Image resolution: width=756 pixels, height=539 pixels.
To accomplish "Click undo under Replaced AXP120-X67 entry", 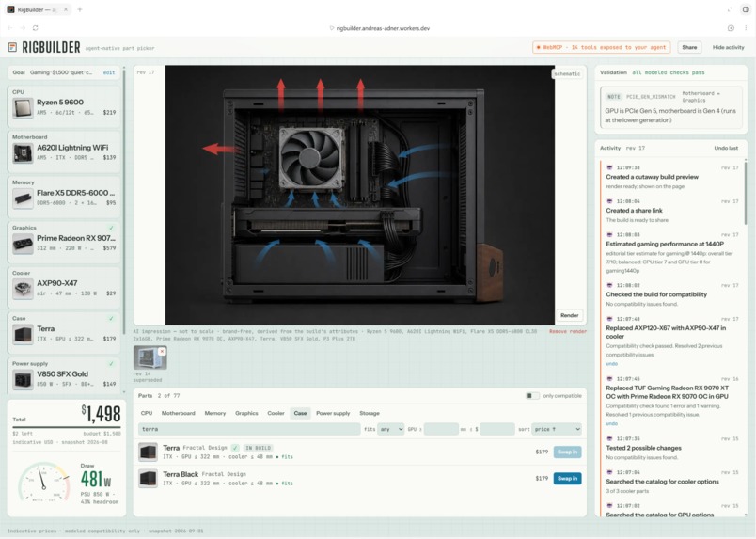I will [611, 364].
